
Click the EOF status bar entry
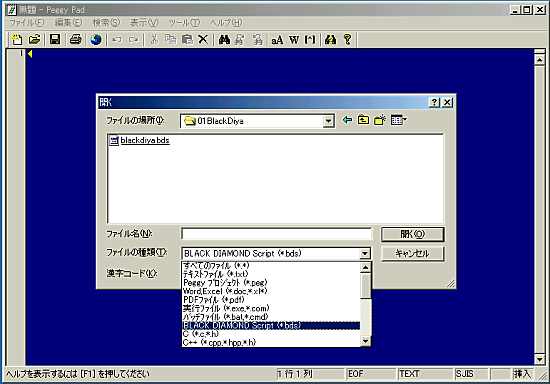(x=371, y=374)
